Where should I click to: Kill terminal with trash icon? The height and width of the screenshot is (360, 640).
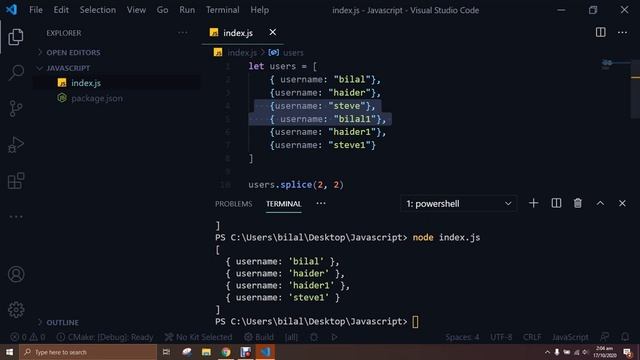tap(578, 203)
